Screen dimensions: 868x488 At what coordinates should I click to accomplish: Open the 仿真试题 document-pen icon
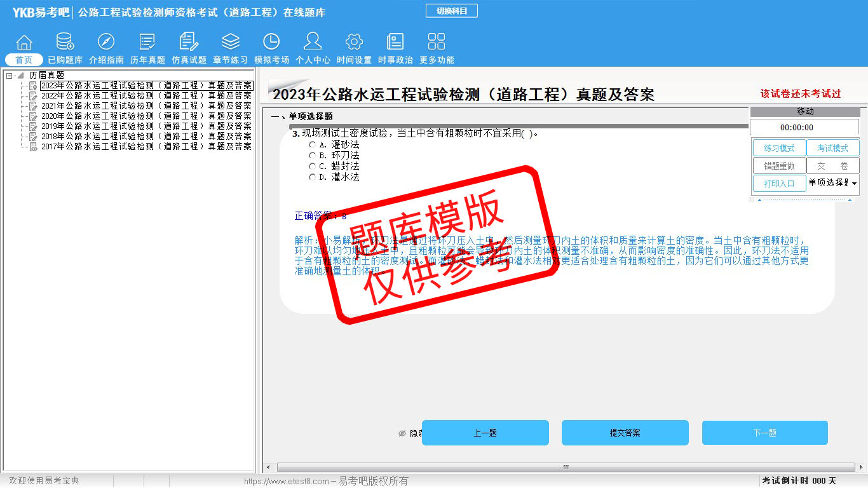coord(189,42)
